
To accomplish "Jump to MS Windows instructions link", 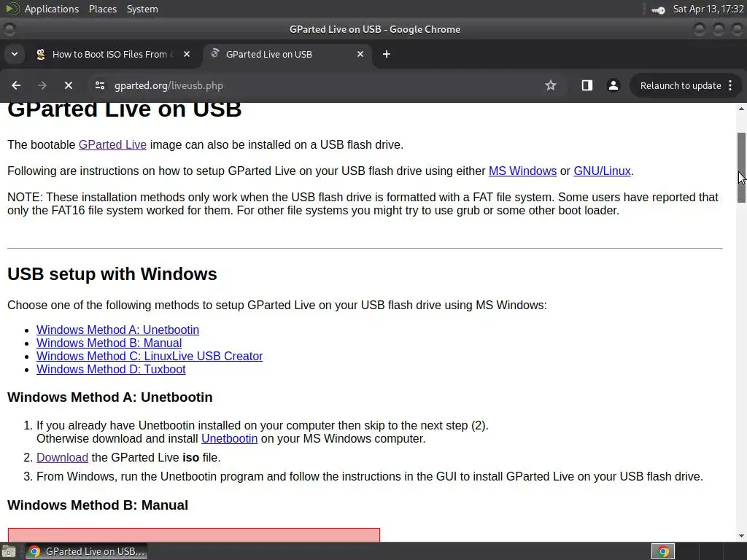I will (522, 171).
